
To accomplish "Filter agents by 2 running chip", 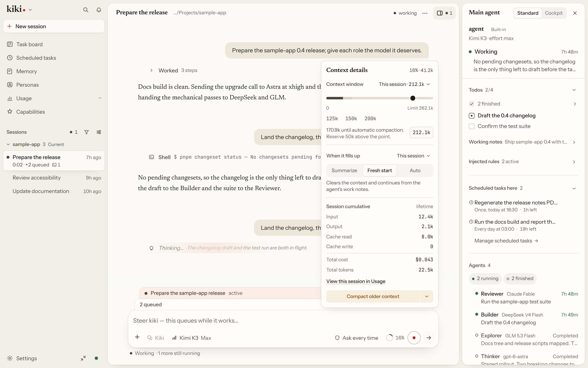I will [485, 278].
